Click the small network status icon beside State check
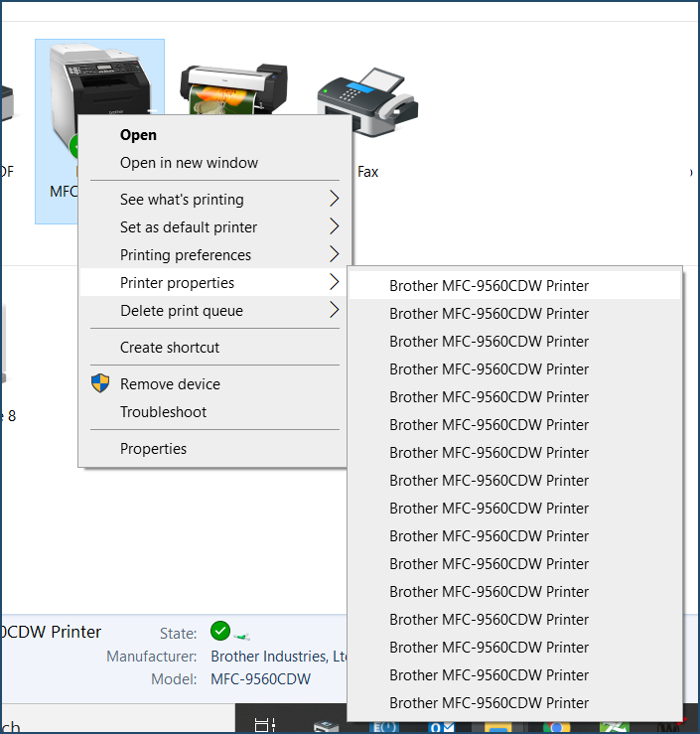This screenshot has height=734, width=700. coord(242,636)
